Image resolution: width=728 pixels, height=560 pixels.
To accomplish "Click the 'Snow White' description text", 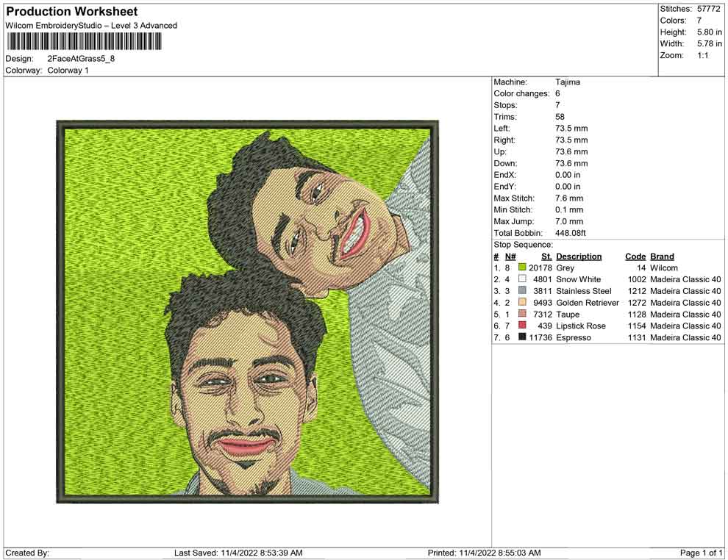I will point(579,279).
